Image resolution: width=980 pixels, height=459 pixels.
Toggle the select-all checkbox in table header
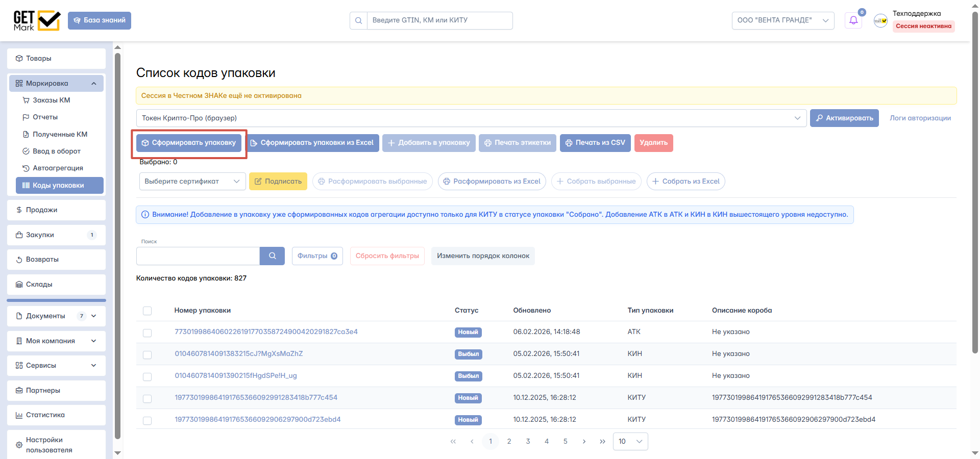coord(148,311)
